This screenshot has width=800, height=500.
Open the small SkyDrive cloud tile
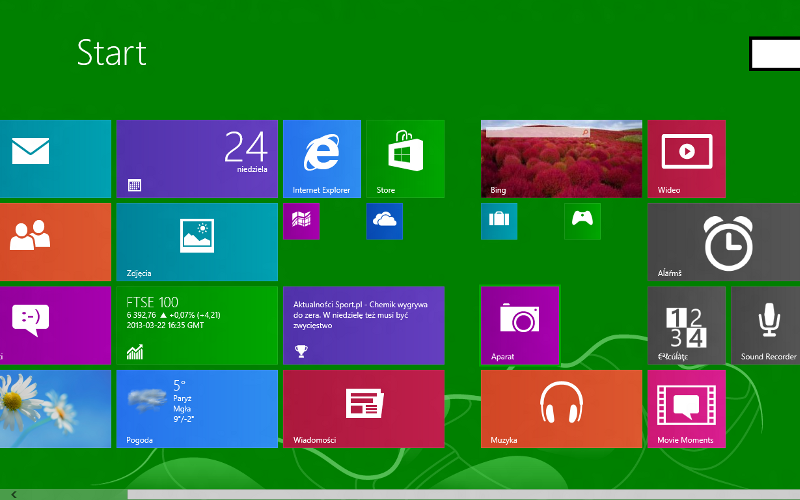pos(385,221)
